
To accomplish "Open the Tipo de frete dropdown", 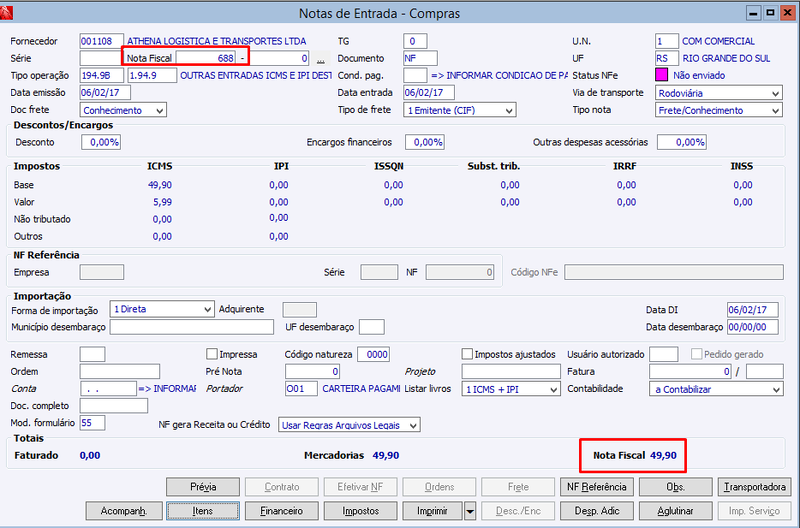I will pyautogui.click(x=460, y=110).
